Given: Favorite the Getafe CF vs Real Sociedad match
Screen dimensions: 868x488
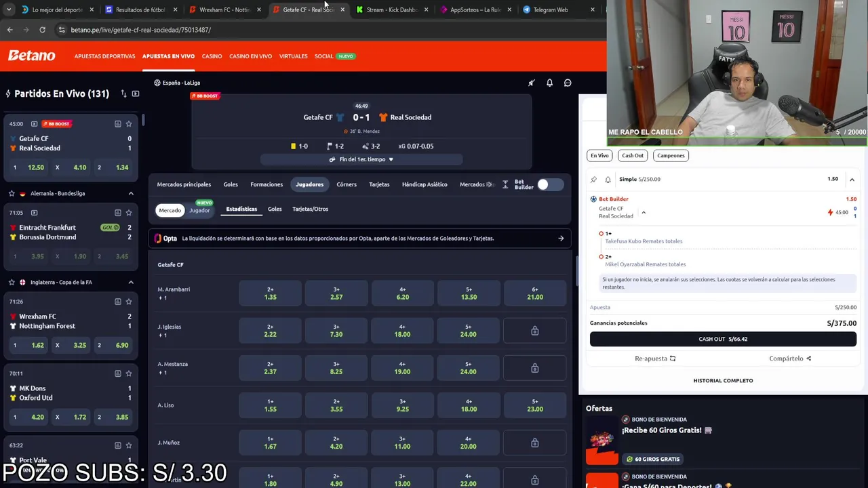Looking at the screenshot, I should pyautogui.click(x=129, y=124).
